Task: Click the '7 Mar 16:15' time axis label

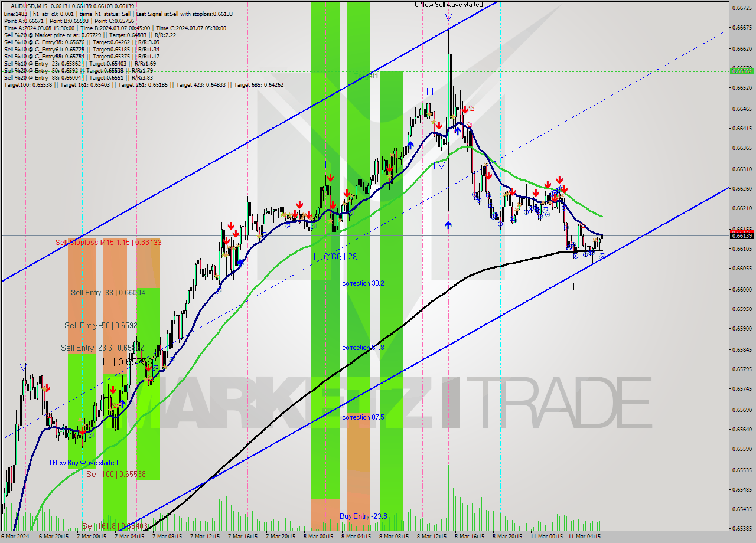Action: 243,537
